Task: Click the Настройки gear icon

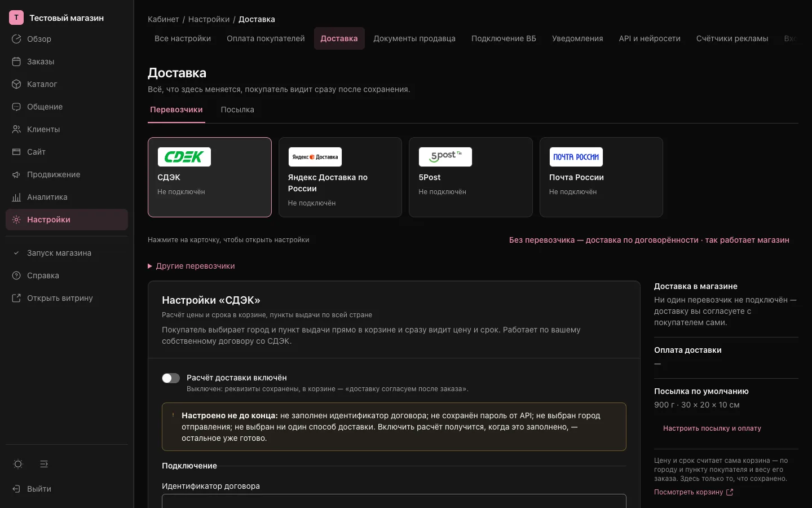Action: pos(16,220)
